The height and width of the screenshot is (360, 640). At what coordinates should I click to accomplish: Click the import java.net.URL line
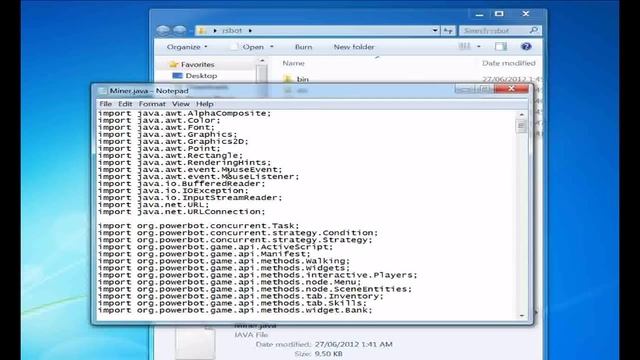153,205
